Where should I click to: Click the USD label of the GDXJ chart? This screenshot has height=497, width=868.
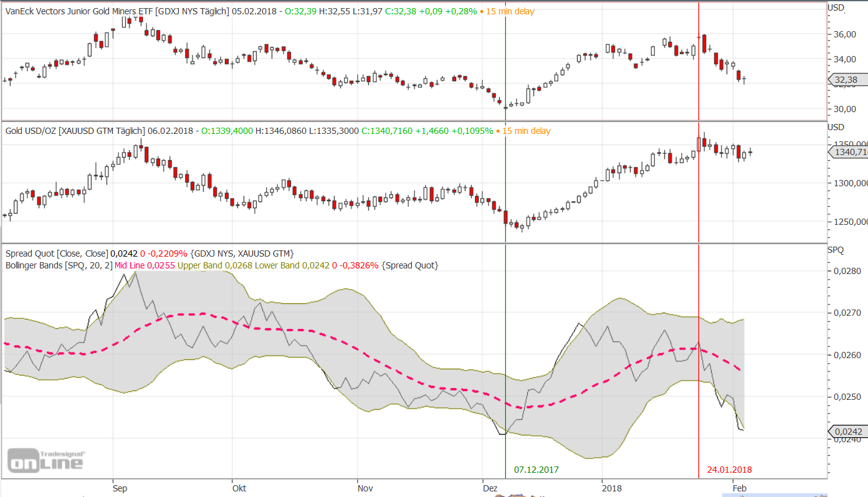coord(836,7)
